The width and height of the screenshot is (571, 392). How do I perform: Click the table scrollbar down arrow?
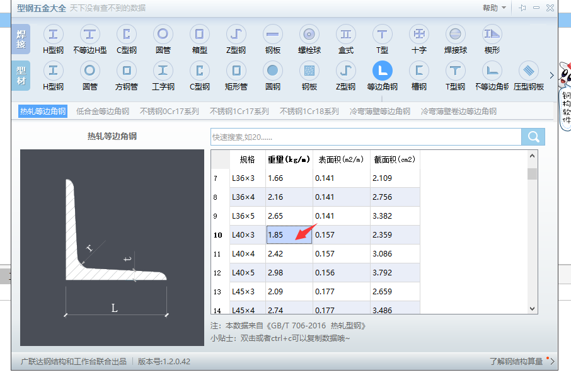[532, 309]
